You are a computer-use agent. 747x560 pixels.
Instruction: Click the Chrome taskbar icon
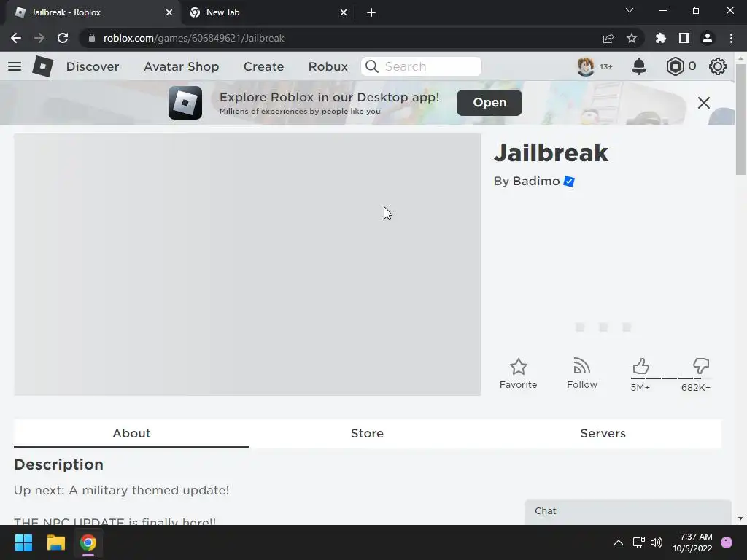[88, 542]
